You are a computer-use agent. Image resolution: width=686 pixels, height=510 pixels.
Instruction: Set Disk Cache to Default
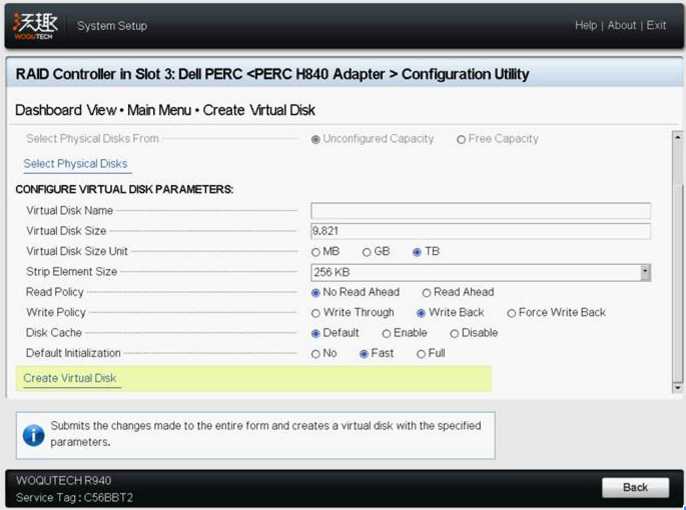[x=315, y=334]
